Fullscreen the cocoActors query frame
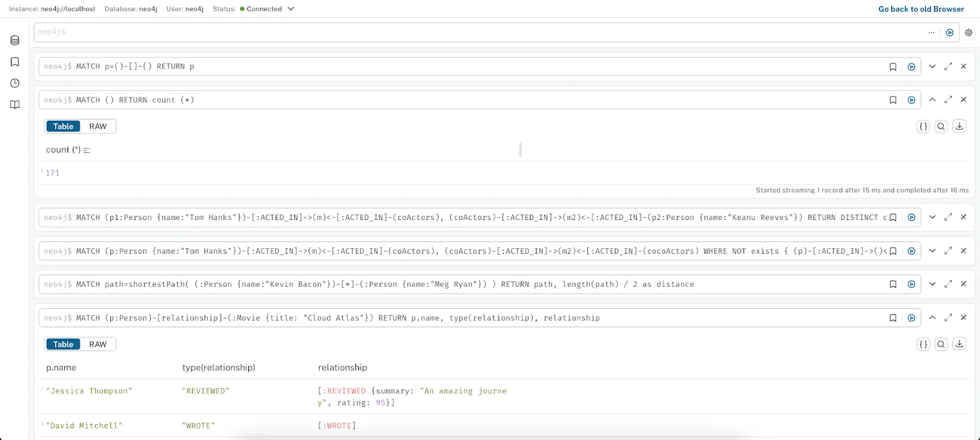The height and width of the screenshot is (440, 980). 948,251
